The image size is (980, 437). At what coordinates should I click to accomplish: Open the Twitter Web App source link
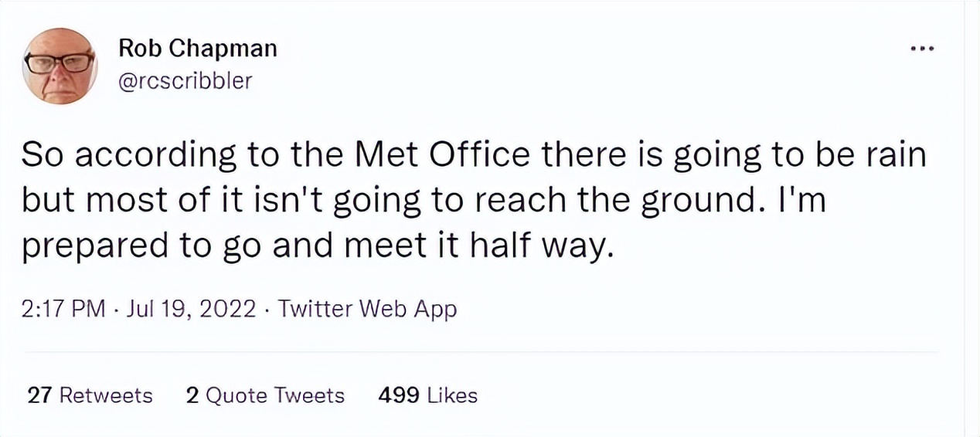(367, 310)
